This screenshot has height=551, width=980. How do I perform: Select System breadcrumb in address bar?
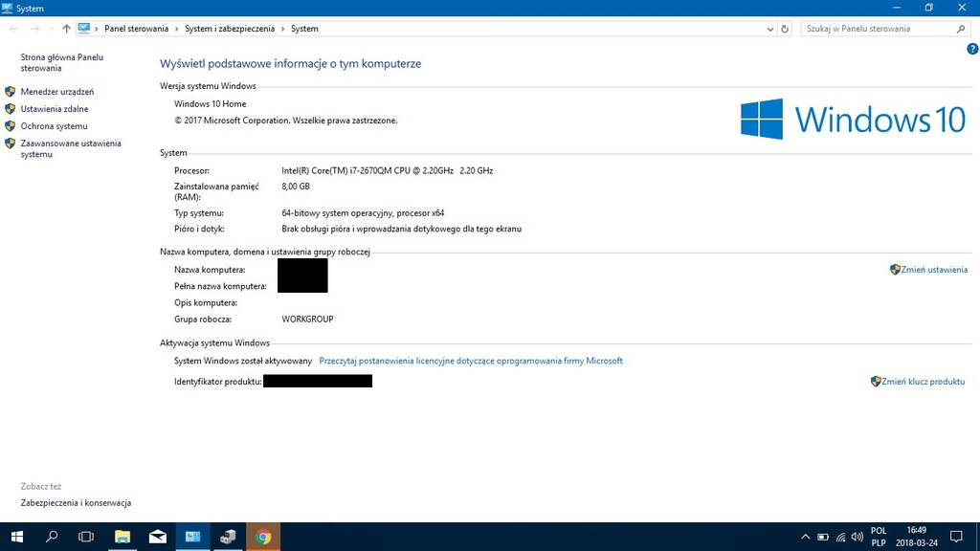(304, 29)
